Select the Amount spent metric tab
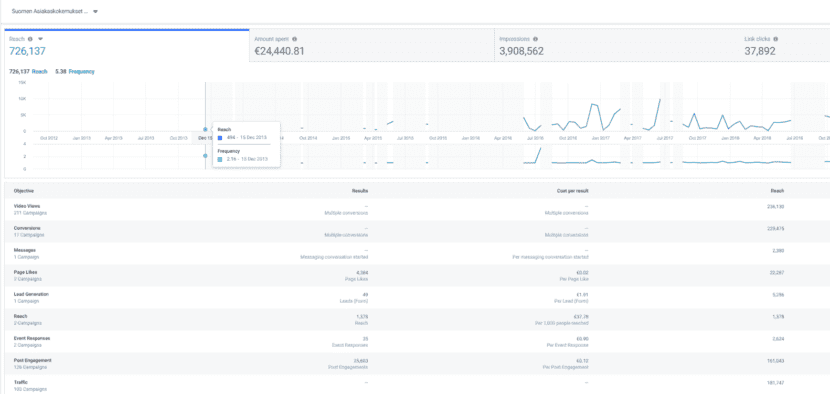Screen dimensions: 830x394 [372, 46]
